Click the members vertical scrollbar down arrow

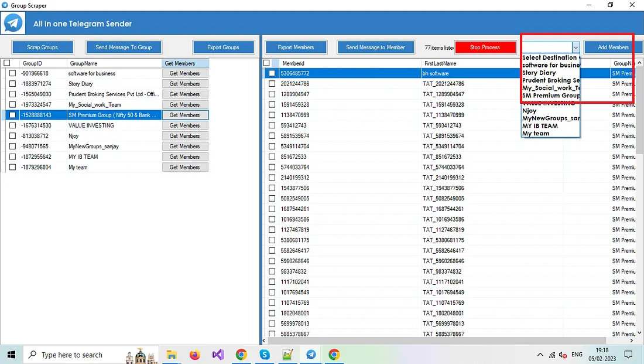tap(639, 333)
